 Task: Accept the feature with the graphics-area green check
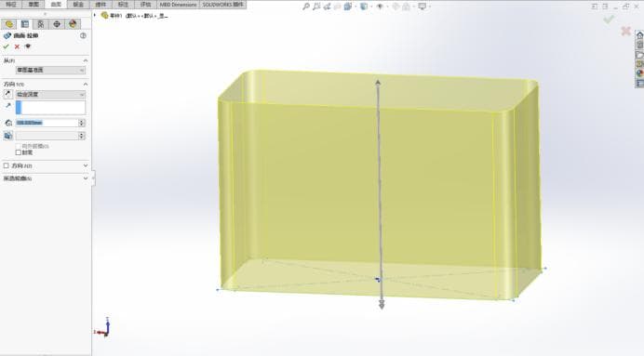(x=609, y=19)
